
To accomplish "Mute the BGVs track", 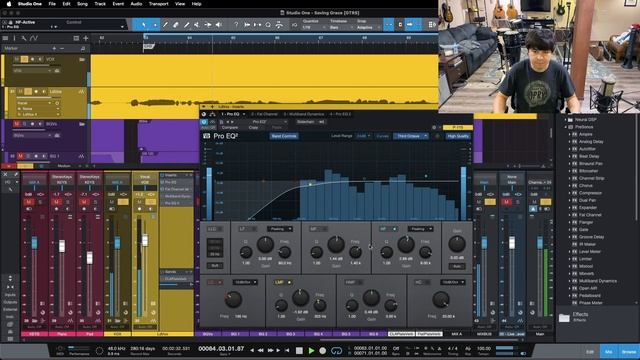I will [17, 124].
